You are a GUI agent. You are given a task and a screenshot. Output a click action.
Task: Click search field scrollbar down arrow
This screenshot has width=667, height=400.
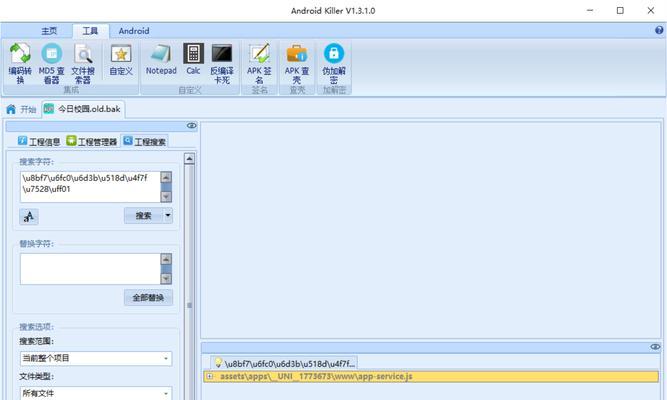pos(166,197)
